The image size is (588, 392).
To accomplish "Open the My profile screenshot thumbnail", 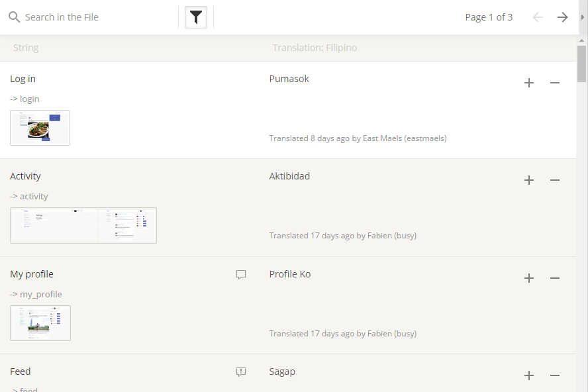I will click(40, 323).
